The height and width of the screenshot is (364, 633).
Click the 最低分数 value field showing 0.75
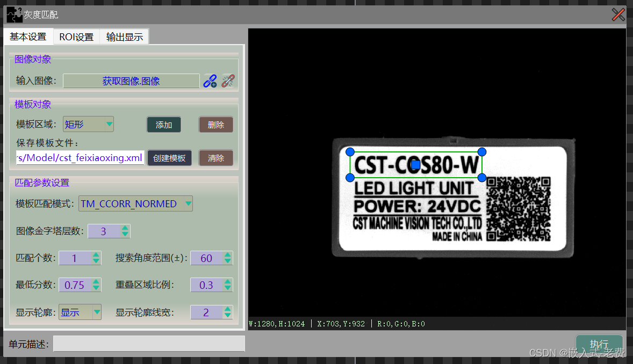tap(75, 285)
